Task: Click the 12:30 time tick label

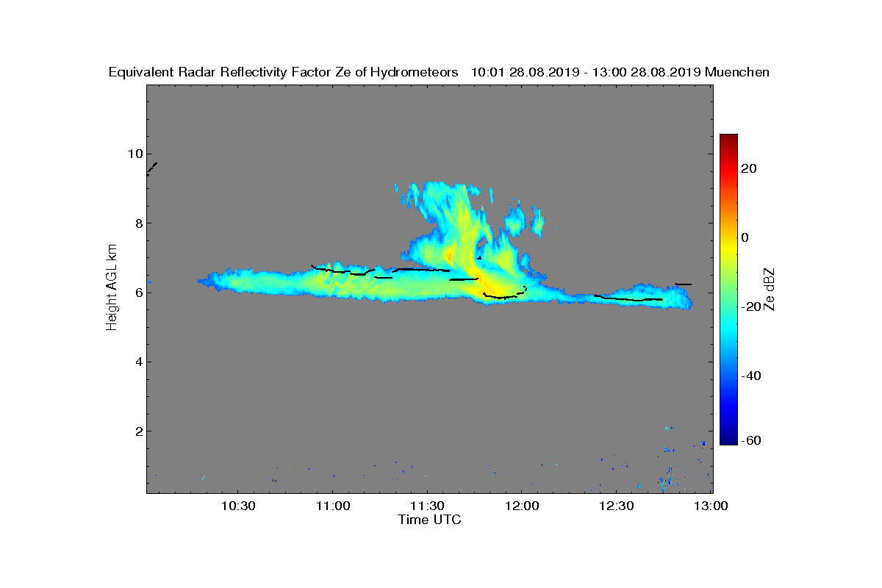Action: (x=617, y=506)
